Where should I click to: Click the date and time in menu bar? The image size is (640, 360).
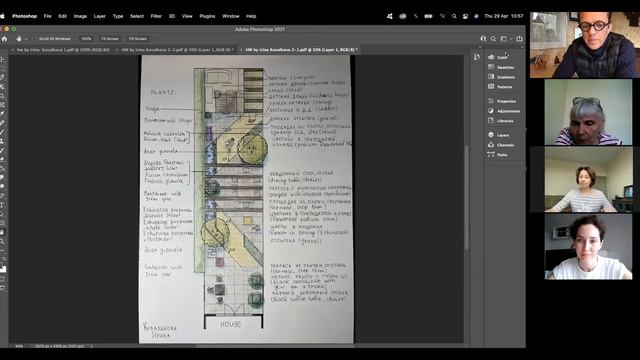coord(503,16)
